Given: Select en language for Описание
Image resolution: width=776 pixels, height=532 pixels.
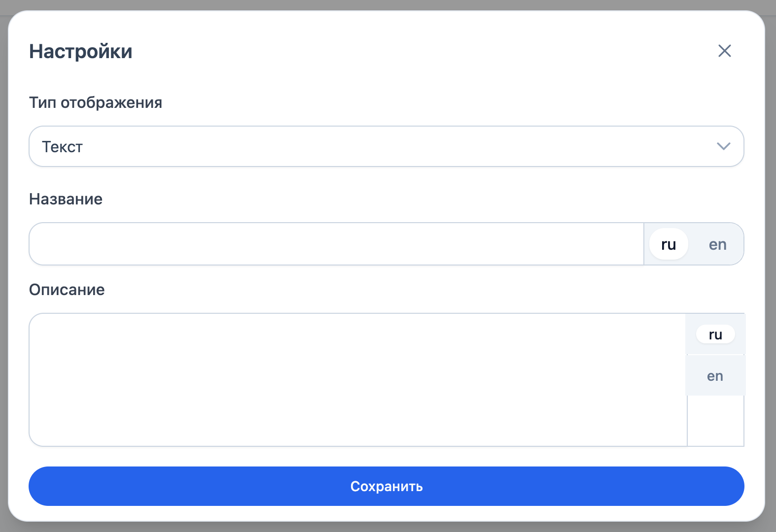Looking at the screenshot, I should [715, 376].
